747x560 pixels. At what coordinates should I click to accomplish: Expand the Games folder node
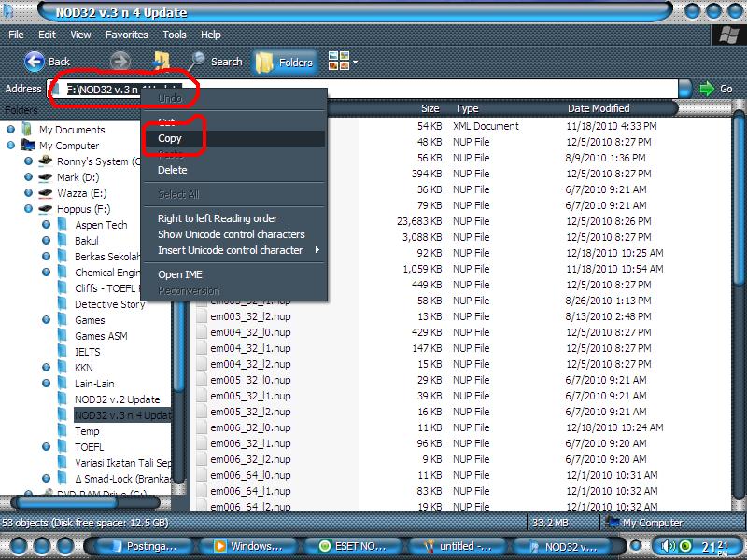point(46,319)
